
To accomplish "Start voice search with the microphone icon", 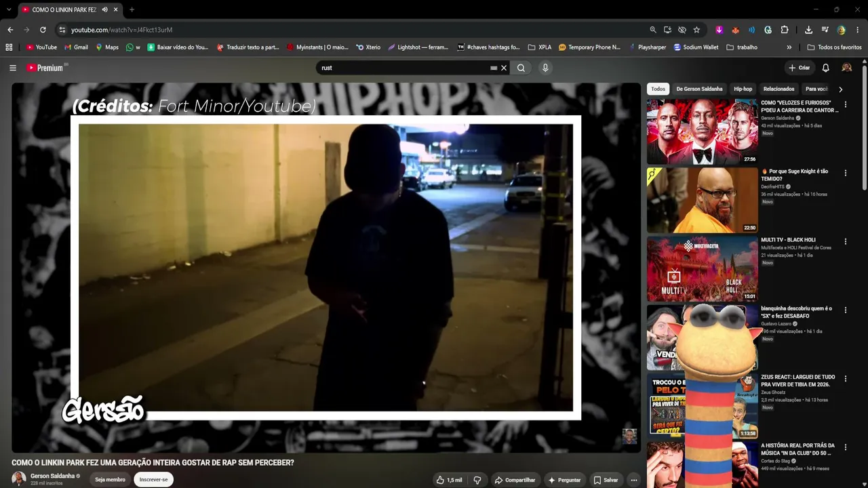I will 545,68.
